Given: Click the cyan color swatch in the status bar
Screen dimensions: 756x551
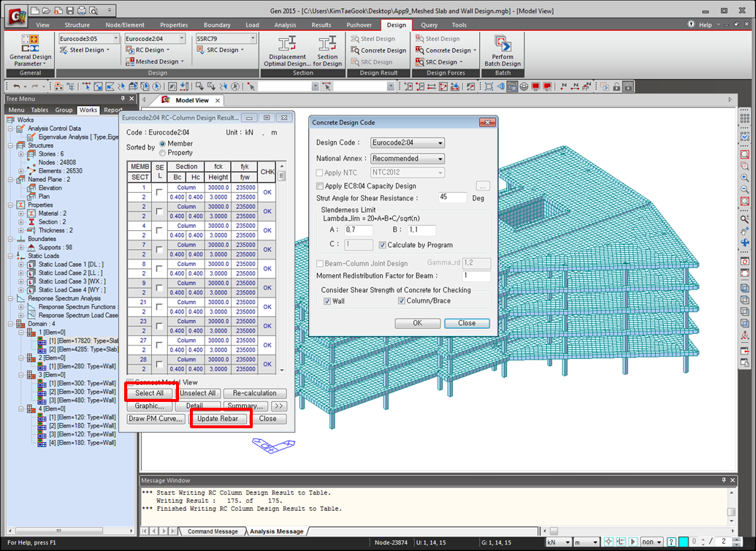Looking at the screenshot, I should pyautogui.click(x=683, y=541).
